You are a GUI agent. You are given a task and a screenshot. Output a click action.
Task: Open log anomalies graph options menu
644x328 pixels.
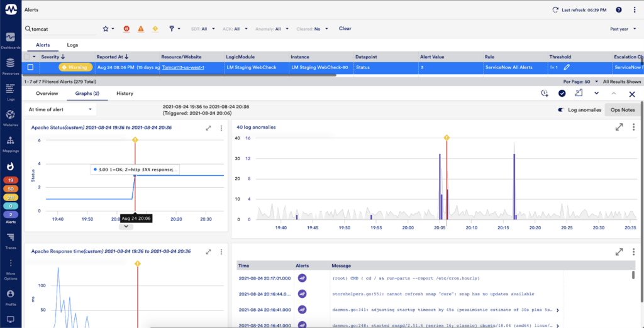pyautogui.click(x=634, y=128)
